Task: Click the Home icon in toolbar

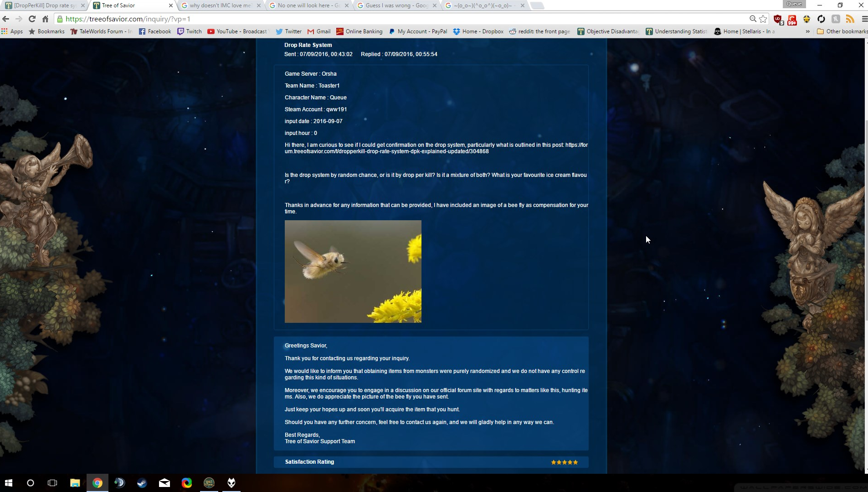Action: tap(45, 19)
